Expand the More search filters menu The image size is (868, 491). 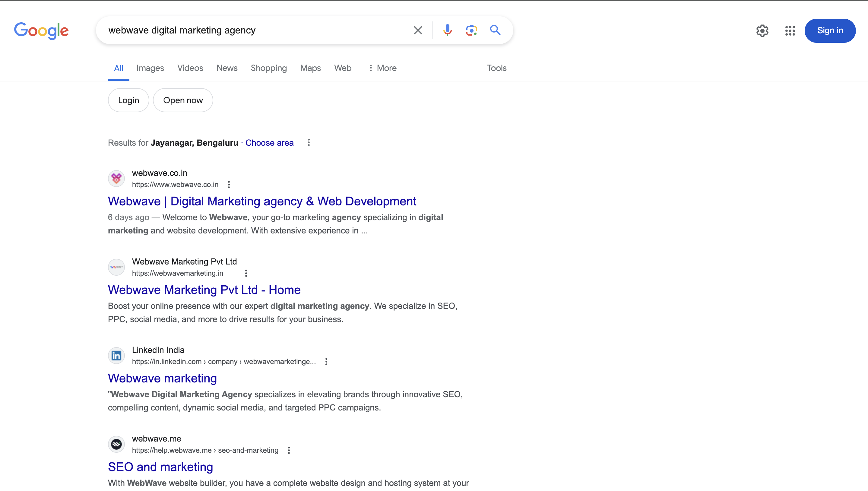pos(382,68)
